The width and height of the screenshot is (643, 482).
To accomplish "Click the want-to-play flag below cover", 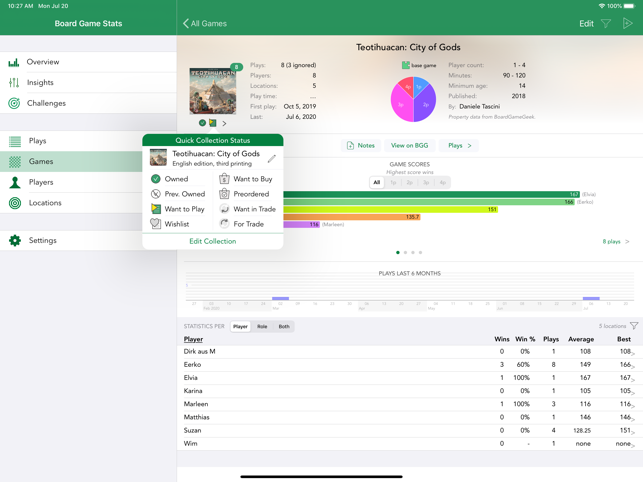I will click(212, 123).
